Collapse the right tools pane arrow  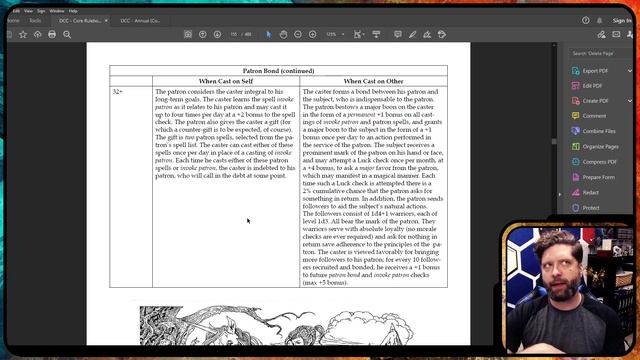(x=560, y=195)
